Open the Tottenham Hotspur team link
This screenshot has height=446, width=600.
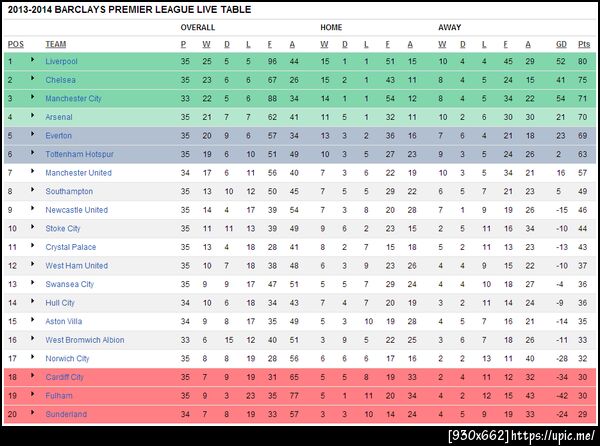[79, 154]
